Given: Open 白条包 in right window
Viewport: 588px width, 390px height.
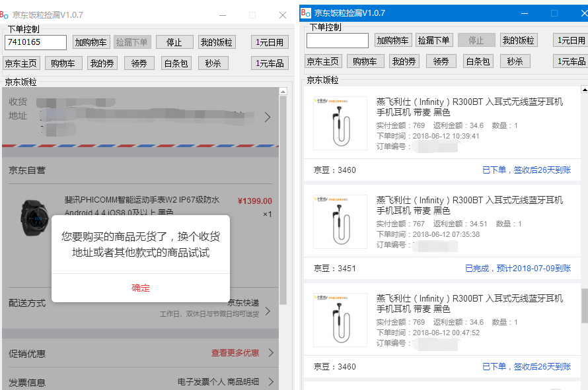Looking at the screenshot, I should (x=478, y=61).
